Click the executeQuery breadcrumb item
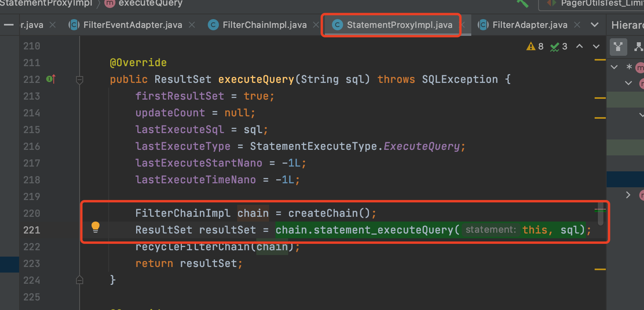The width and height of the screenshot is (644, 310). (x=150, y=4)
